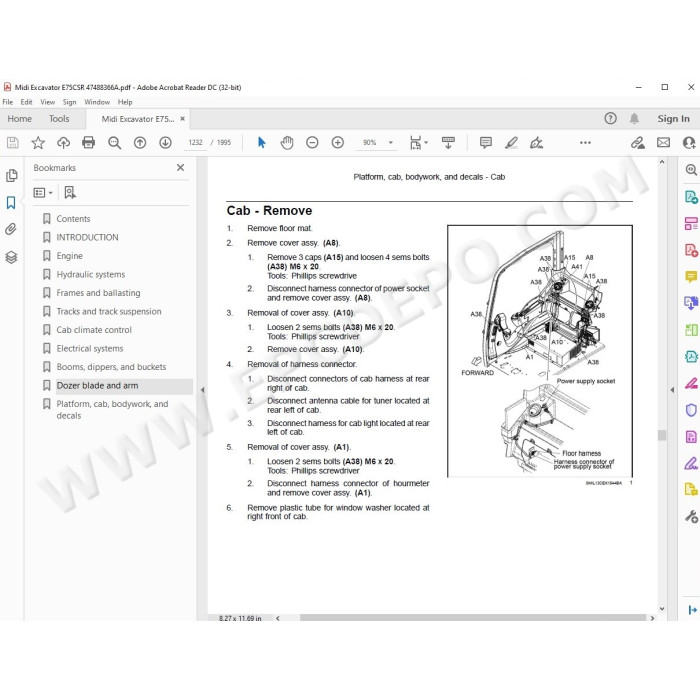
Task: Open zoom level dropdown arrow
Action: click(391, 143)
